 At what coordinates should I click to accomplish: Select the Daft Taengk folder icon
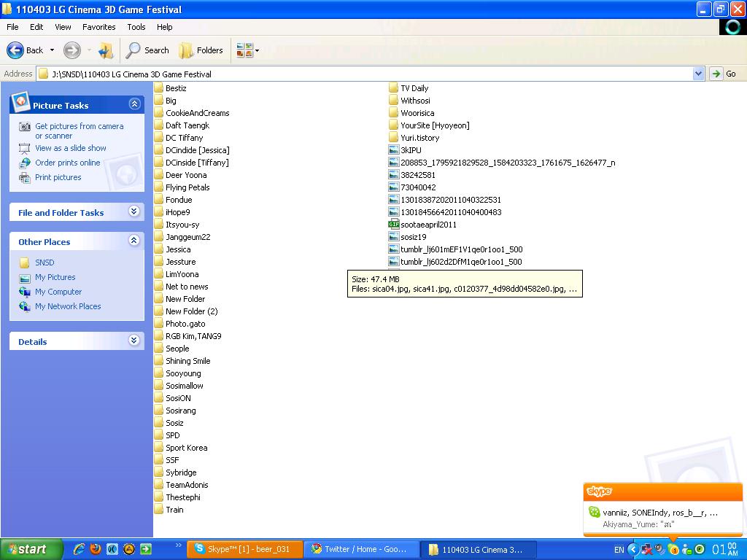click(x=158, y=125)
